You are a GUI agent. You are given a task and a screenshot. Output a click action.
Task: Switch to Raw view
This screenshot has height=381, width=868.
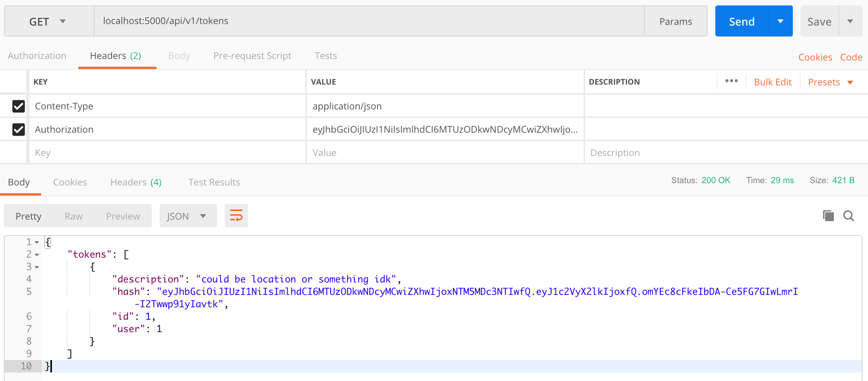click(x=74, y=216)
